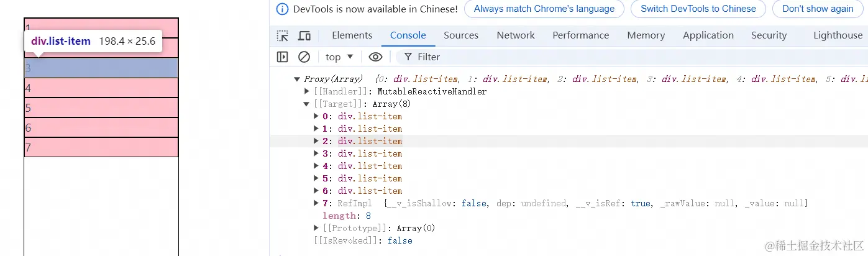Expand array index 0 div.list-item
868x256 pixels.
(x=318, y=116)
